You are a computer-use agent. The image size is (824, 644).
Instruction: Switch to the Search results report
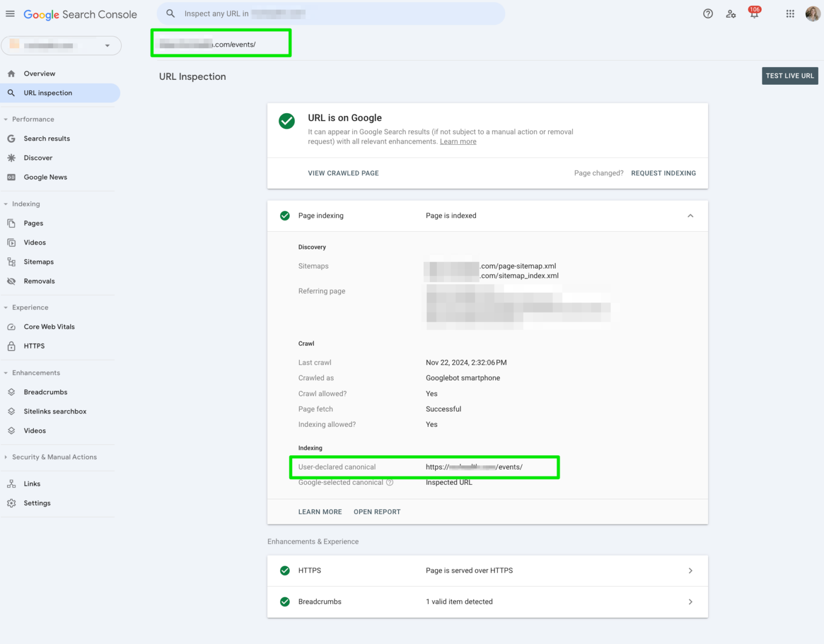pyautogui.click(x=47, y=138)
